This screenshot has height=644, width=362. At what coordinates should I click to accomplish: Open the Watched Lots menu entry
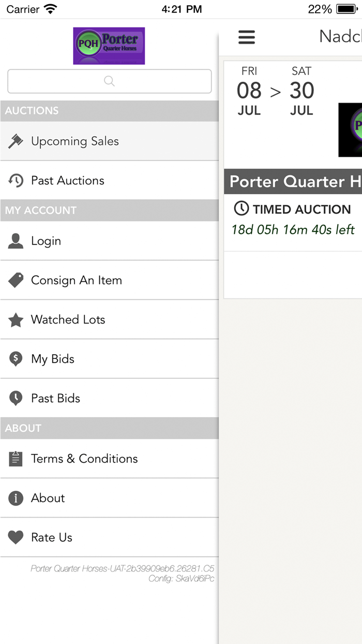point(68,320)
